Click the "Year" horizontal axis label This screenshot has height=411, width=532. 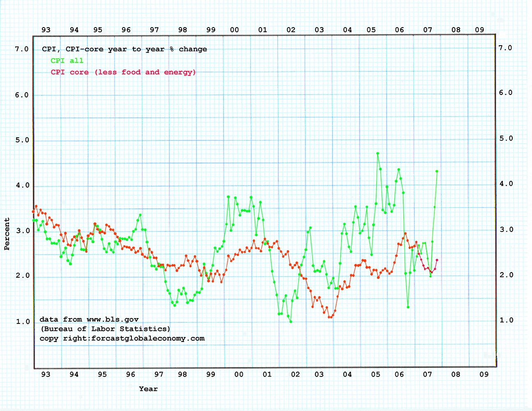pos(148,389)
